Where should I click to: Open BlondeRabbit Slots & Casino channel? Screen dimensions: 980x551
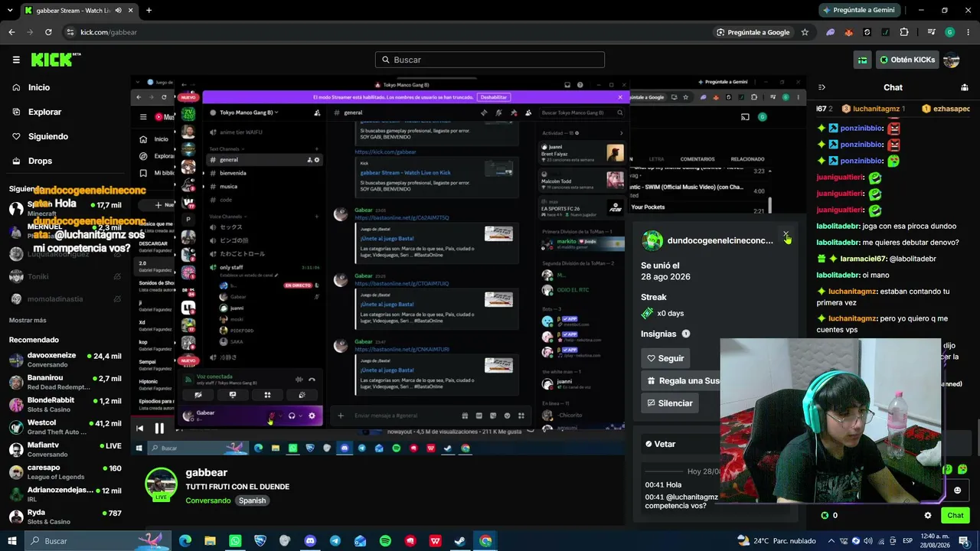65,404
